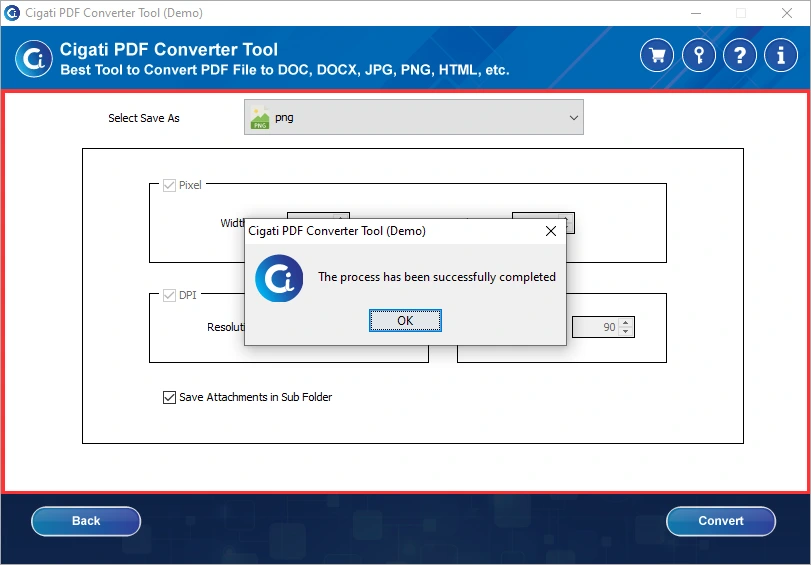Start conversion with Convert button
The height and width of the screenshot is (565, 811).
pyautogui.click(x=720, y=521)
